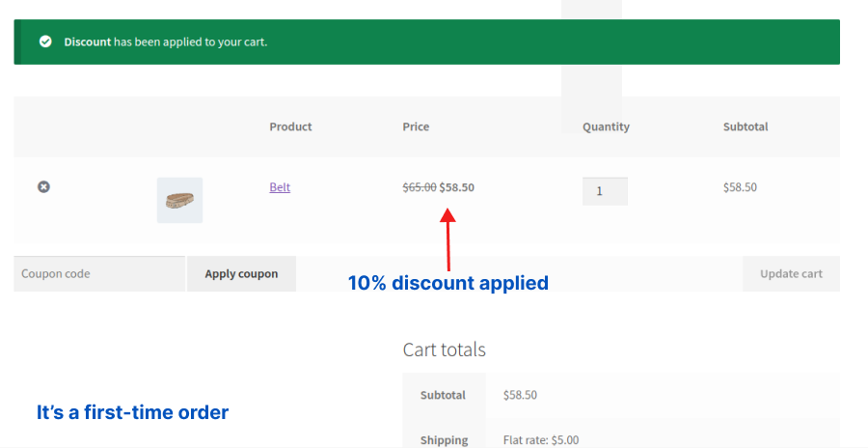The height and width of the screenshot is (448, 868).
Task: Select the Quantity column header
Action: [x=606, y=127]
